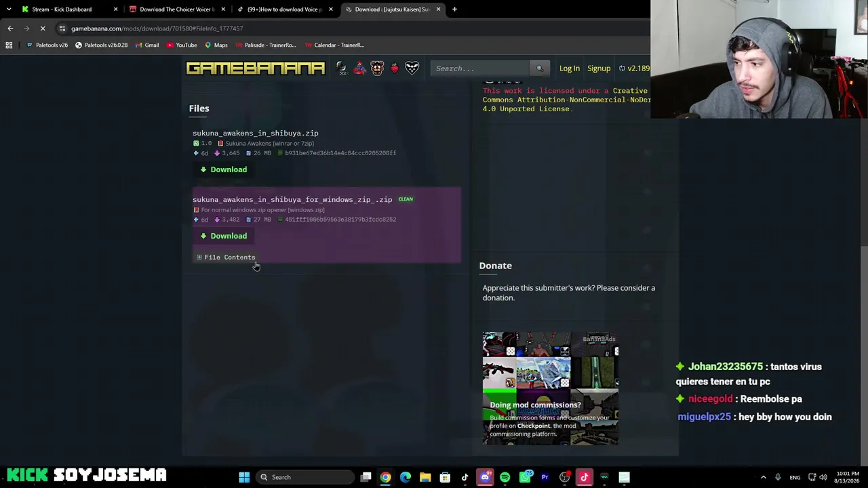
Task: Download the for_windows_zip_ version of the mod
Action: point(224,236)
